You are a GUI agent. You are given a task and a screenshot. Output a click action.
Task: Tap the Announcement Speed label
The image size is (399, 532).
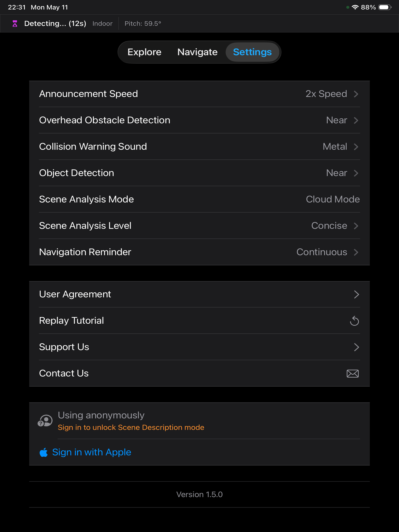pos(89,94)
